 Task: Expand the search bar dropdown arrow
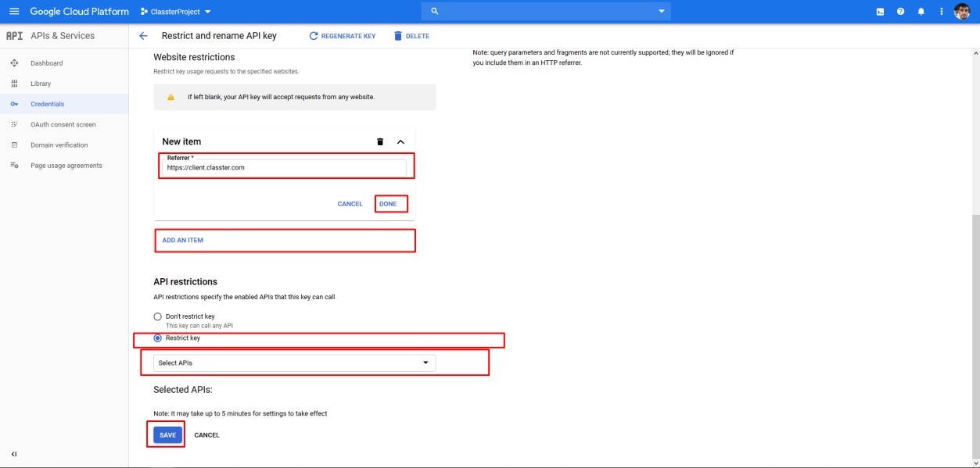pyautogui.click(x=661, y=11)
